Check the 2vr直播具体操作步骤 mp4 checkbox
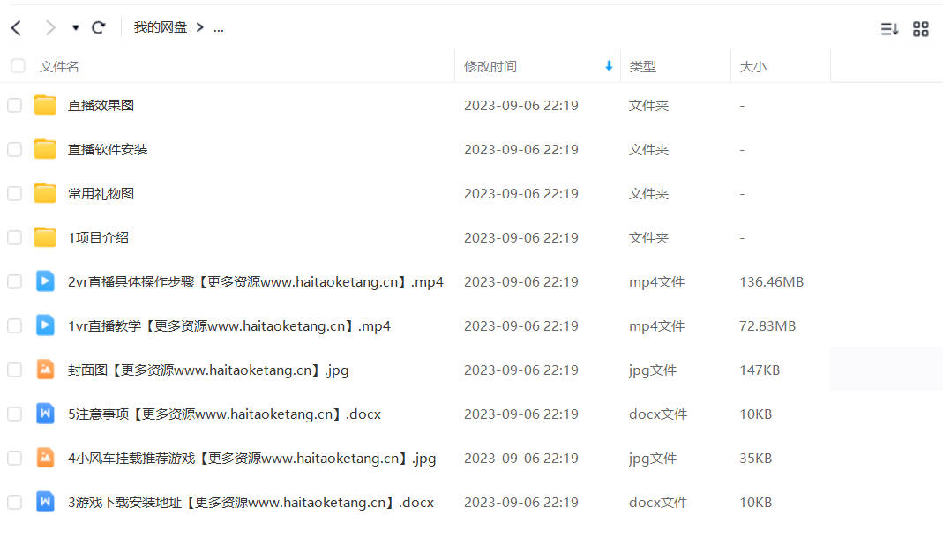943x560 pixels. point(14,281)
